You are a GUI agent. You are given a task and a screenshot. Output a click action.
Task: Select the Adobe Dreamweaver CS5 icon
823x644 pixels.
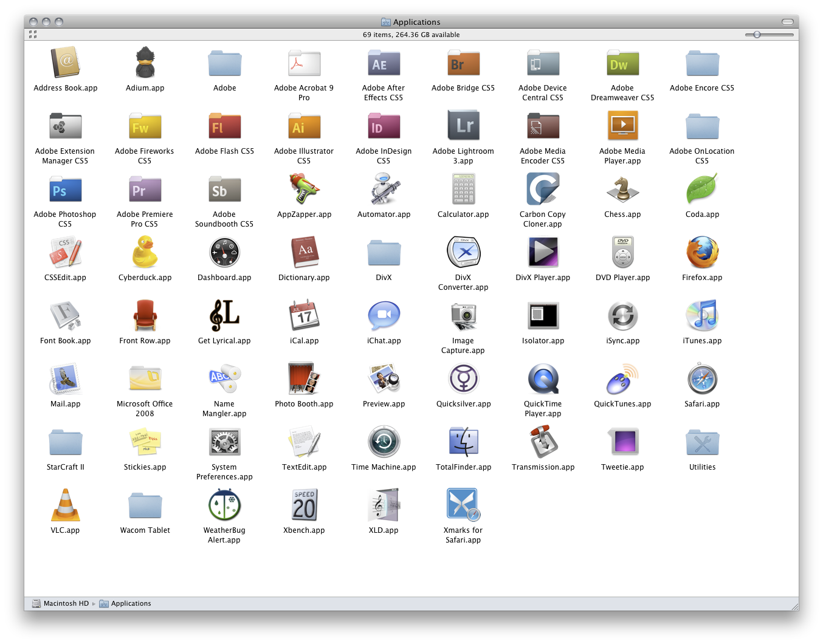tap(622, 64)
